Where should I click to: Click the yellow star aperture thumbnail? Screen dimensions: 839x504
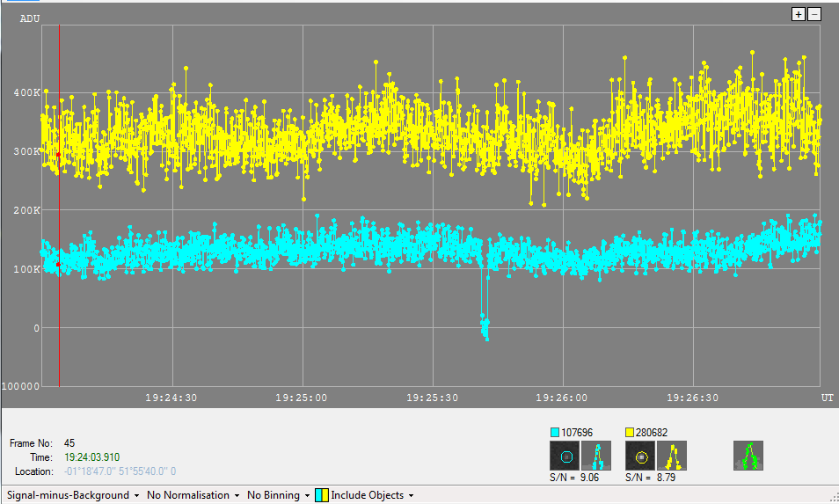(640, 456)
